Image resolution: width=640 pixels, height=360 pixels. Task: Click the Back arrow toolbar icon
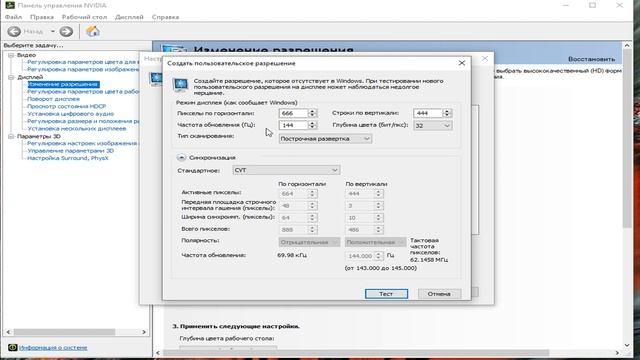click(x=14, y=31)
